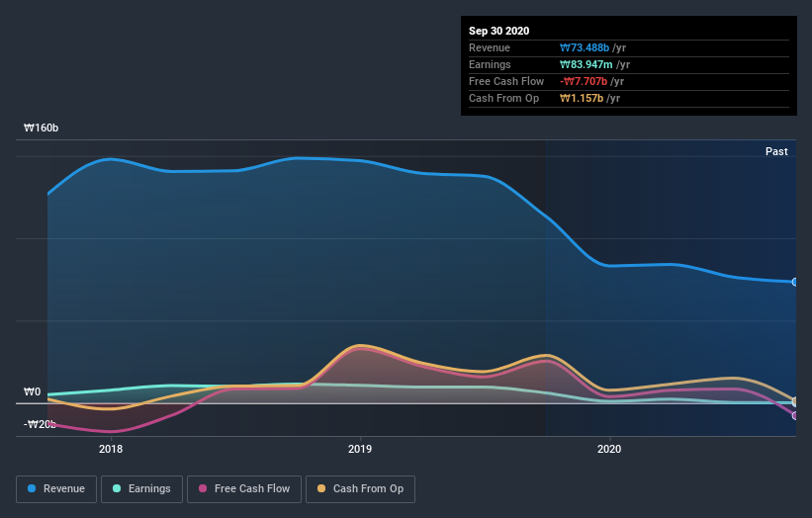The width and height of the screenshot is (812, 518).
Task: Click the orange Cash From Op endpoint marker
Action: [x=795, y=401]
